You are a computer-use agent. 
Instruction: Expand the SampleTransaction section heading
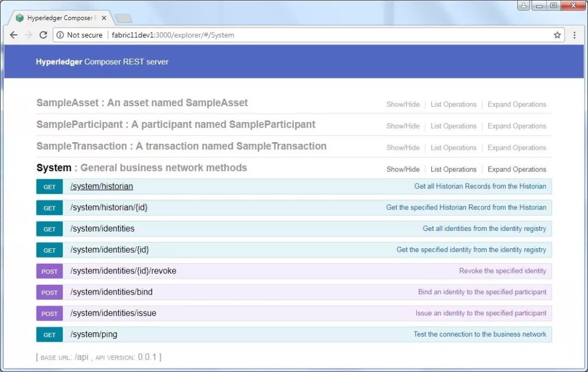coord(181,147)
